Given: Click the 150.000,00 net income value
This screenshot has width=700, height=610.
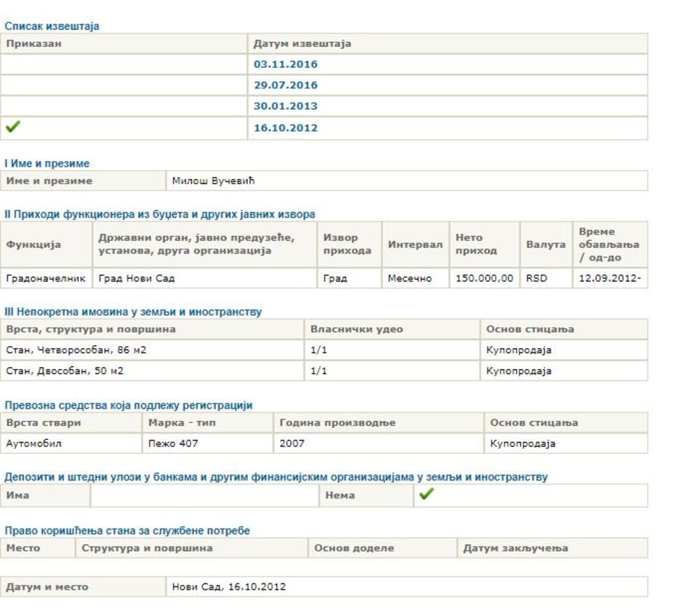Looking at the screenshot, I should click(484, 278).
